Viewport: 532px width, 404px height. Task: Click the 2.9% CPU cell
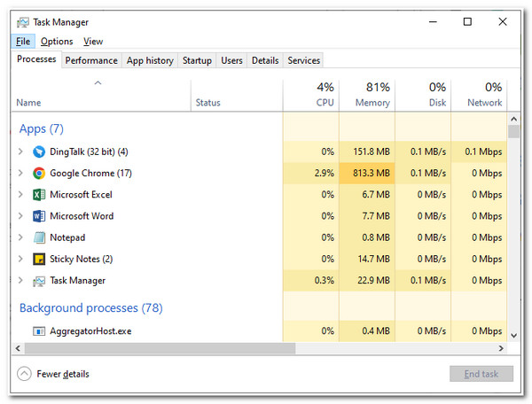tap(311, 173)
